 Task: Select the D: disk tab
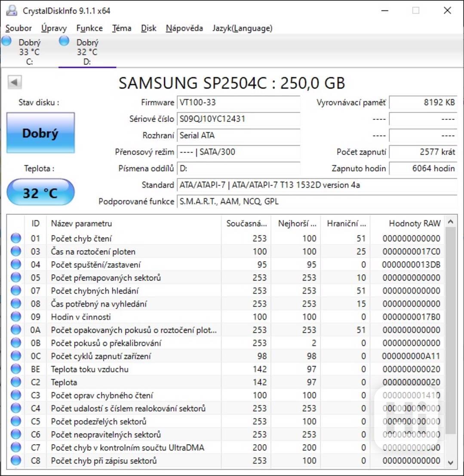pyautogui.click(x=87, y=52)
